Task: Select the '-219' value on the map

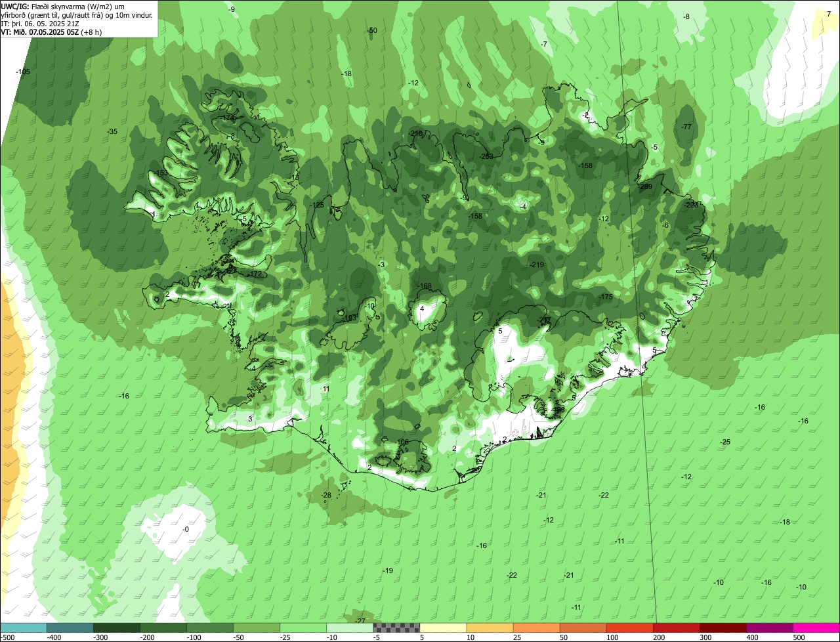Action: (x=537, y=265)
